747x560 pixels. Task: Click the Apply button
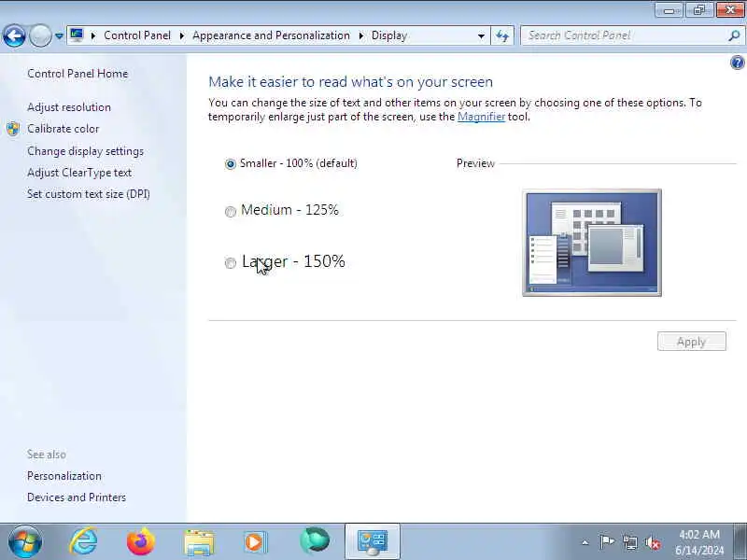tap(691, 342)
